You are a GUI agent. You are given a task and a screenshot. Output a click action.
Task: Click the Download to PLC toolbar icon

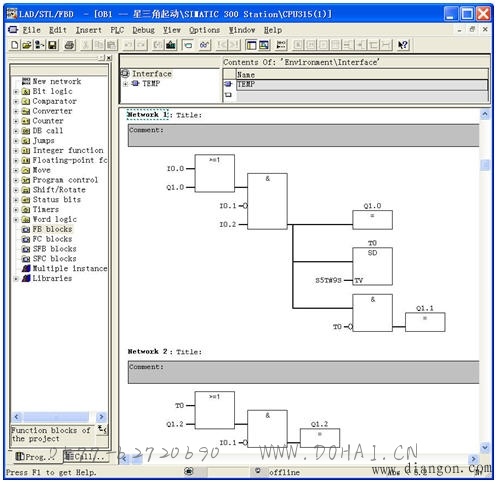click(171, 45)
